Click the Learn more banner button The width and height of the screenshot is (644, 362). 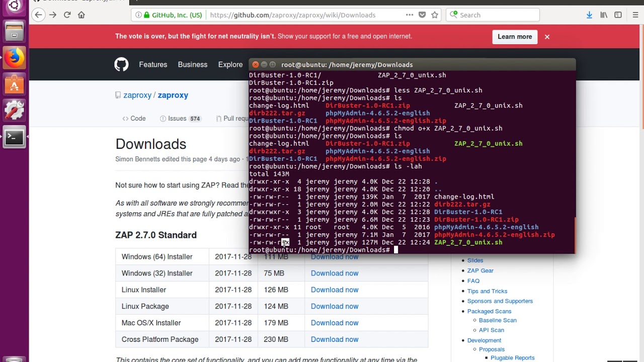pos(515,37)
